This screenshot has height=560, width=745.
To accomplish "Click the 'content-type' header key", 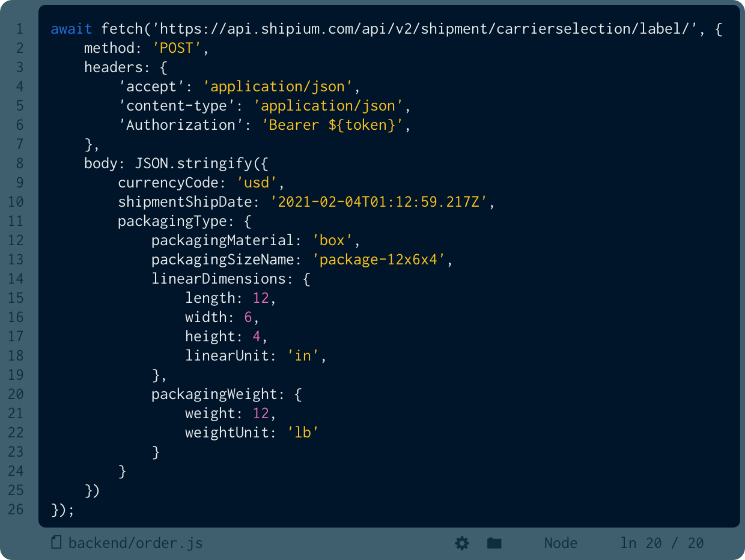I will click(177, 106).
